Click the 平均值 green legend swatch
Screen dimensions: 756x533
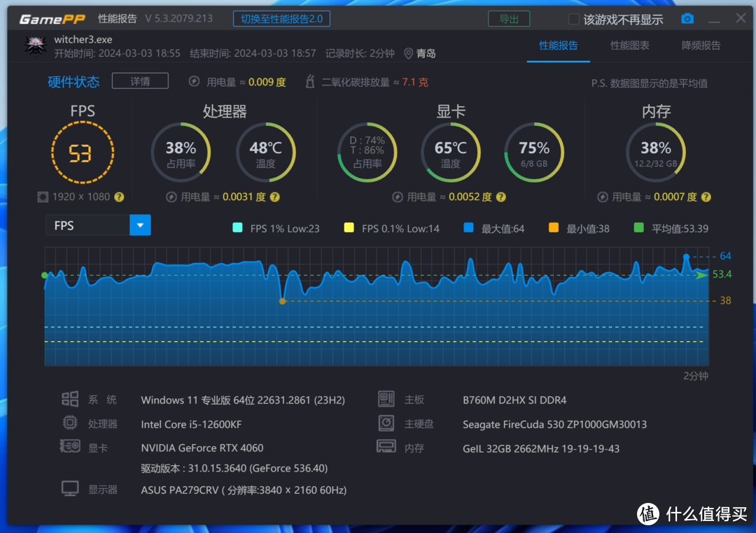(x=639, y=227)
